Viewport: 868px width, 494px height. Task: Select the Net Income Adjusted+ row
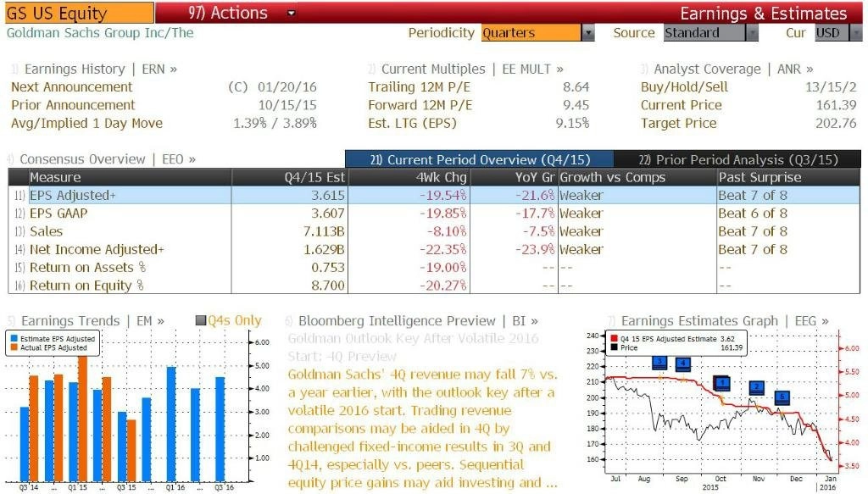click(x=434, y=249)
